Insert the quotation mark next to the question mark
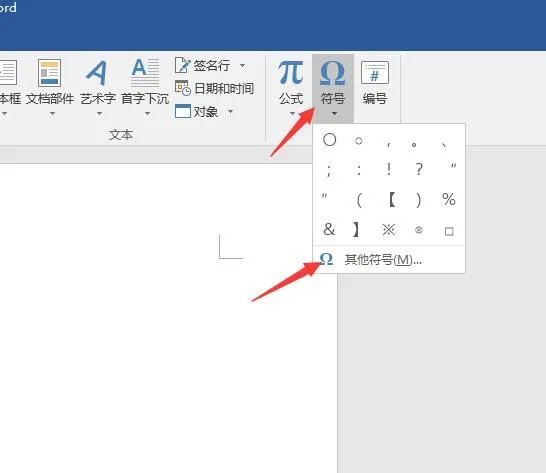The height and width of the screenshot is (473, 546). [x=453, y=166]
